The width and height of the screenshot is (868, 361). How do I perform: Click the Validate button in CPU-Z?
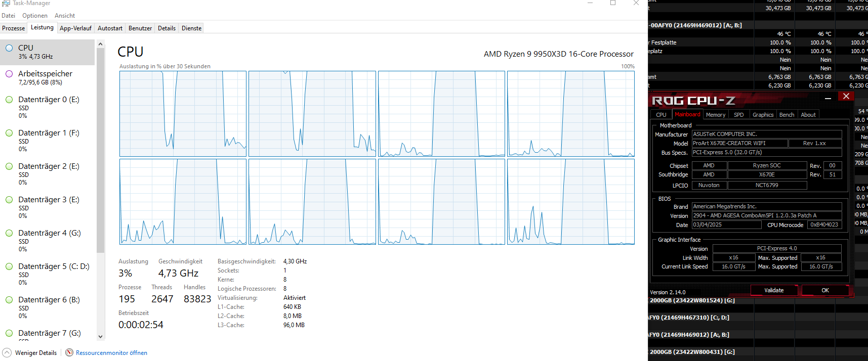[774, 290]
